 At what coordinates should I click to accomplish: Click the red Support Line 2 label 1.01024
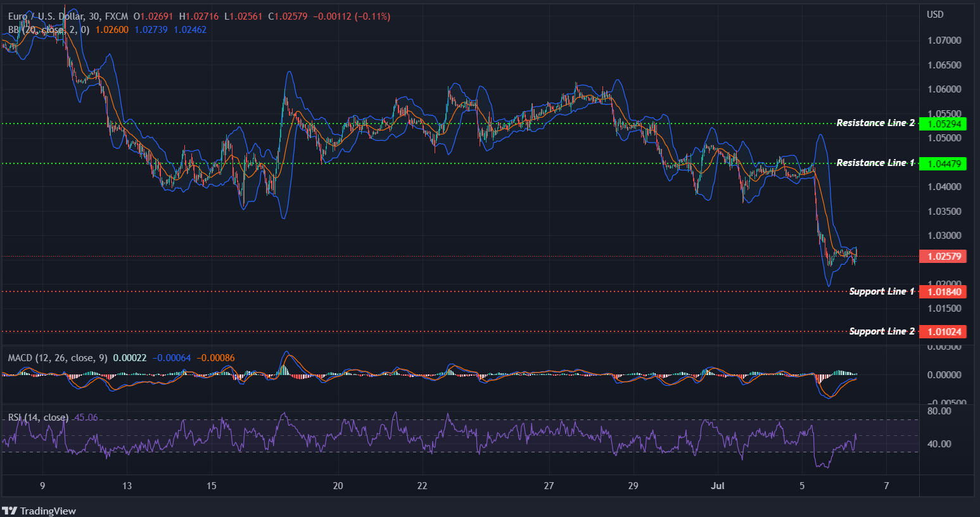(x=943, y=331)
